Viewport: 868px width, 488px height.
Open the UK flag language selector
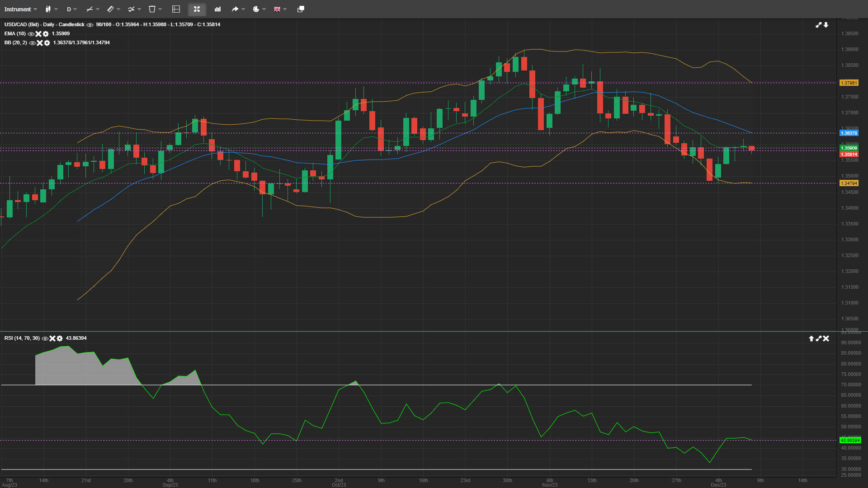277,9
